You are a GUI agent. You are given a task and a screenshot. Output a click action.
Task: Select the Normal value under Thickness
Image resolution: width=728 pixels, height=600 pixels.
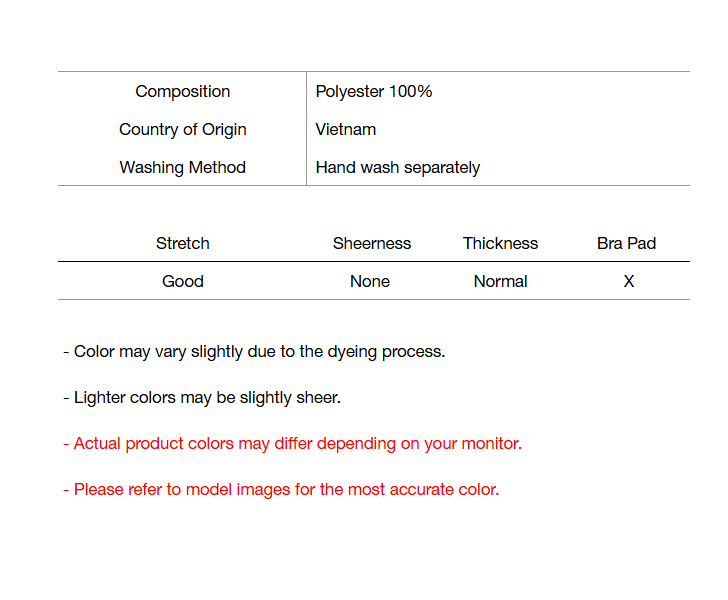tap(500, 281)
